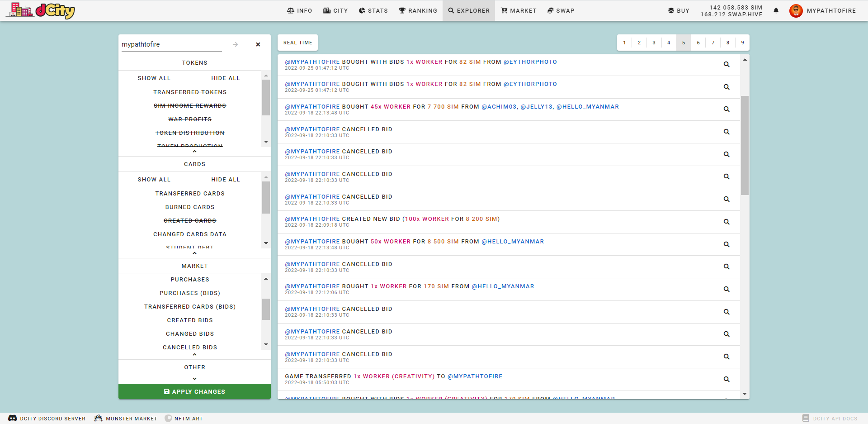Toggle the Cancelled Bids filter
This screenshot has height=424, width=868.
click(190, 347)
